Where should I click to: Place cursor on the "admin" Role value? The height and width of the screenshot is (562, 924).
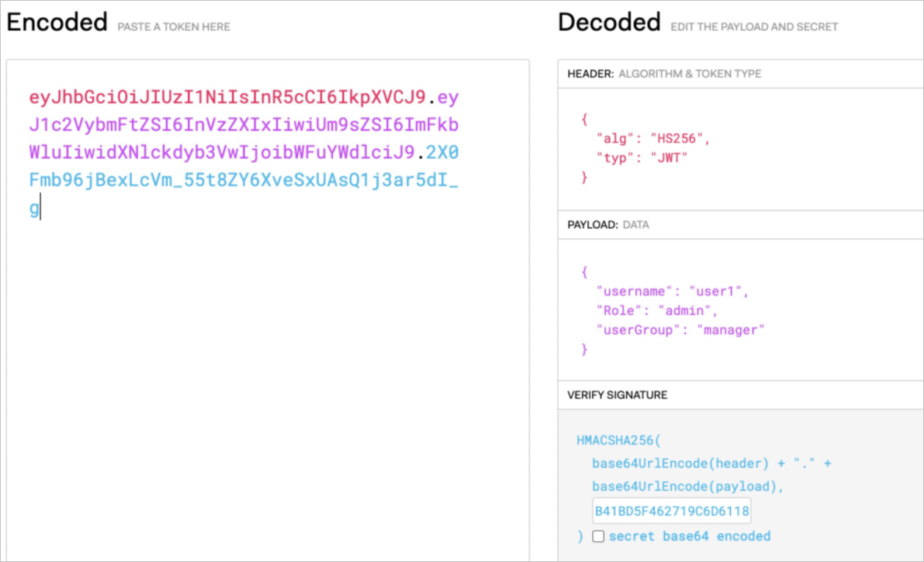coord(685,310)
